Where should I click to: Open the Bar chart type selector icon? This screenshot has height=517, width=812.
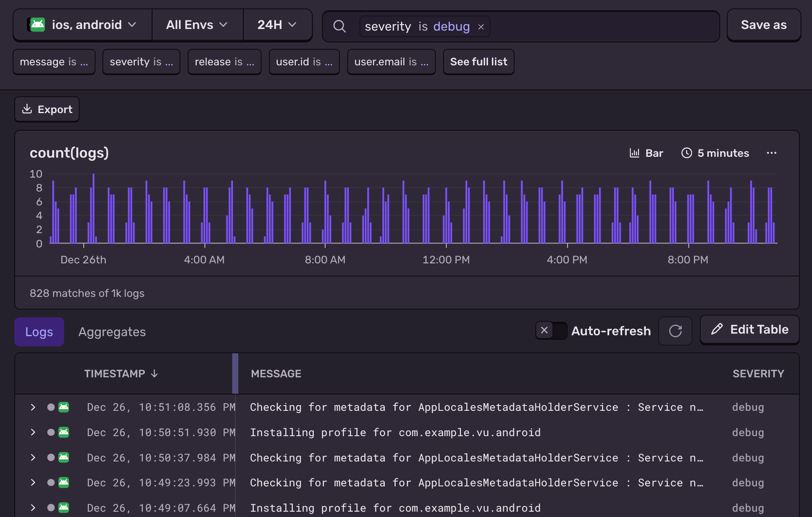[634, 153]
